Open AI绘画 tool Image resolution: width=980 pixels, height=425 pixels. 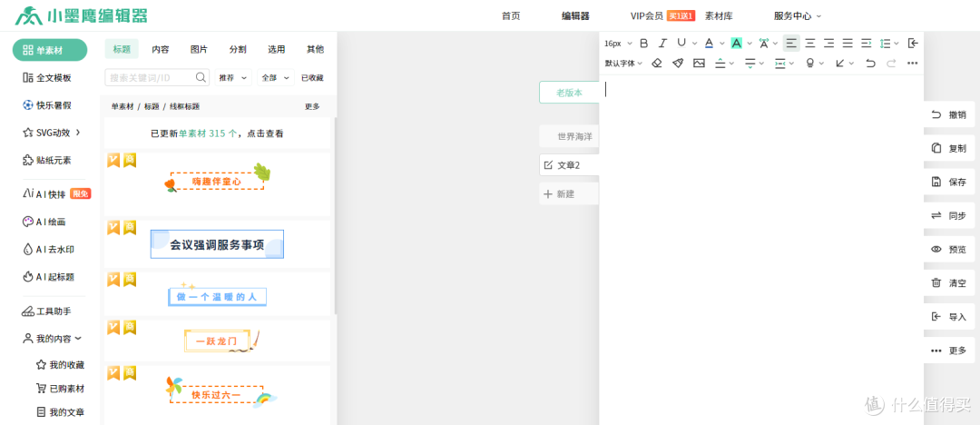pos(44,222)
